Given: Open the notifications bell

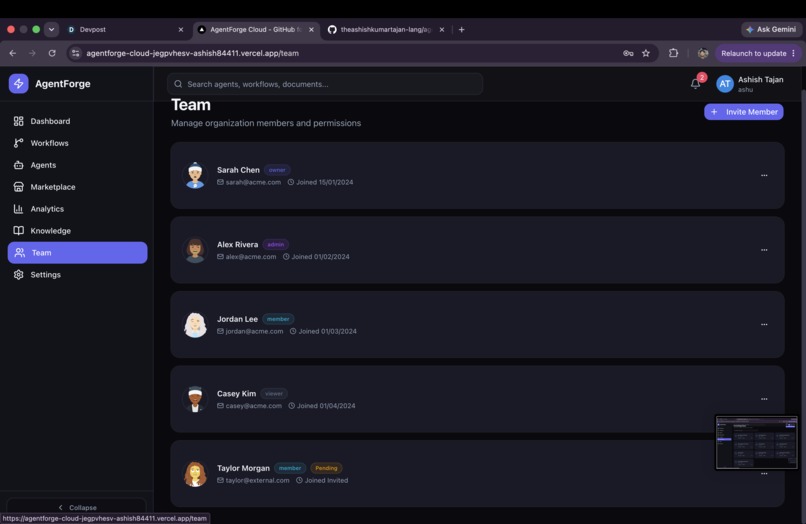Looking at the screenshot, I should (695, 84).
